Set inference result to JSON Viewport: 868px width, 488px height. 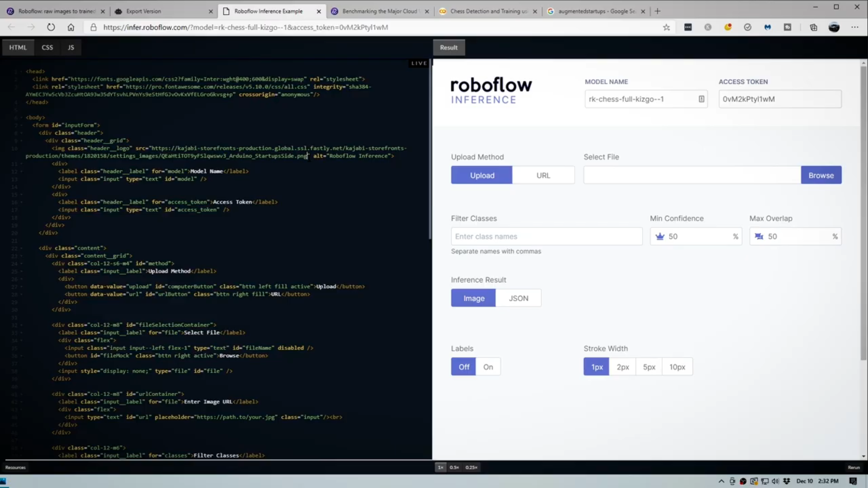(x=519, y=298)
